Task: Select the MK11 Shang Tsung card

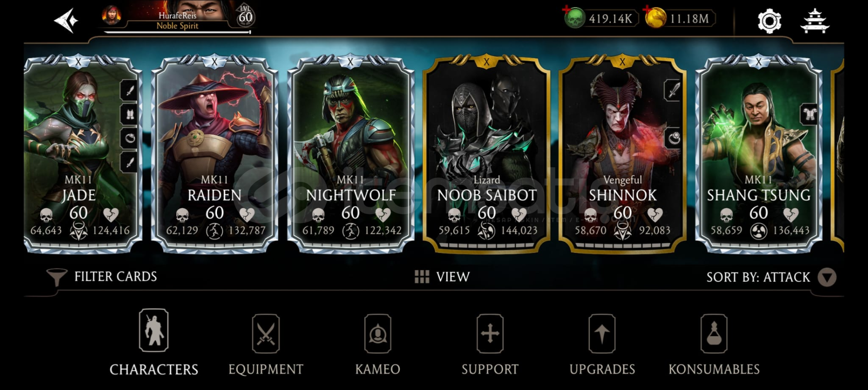Action: point(759,154)
